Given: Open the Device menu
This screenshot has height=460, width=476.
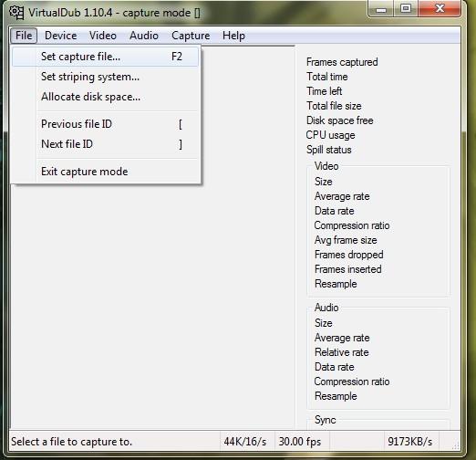Looking at the screenshot, I should (60, 36).
